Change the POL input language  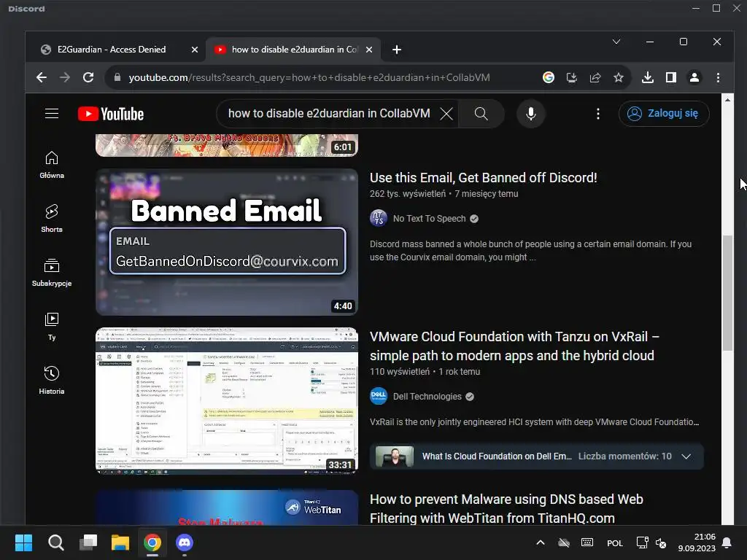614,542
